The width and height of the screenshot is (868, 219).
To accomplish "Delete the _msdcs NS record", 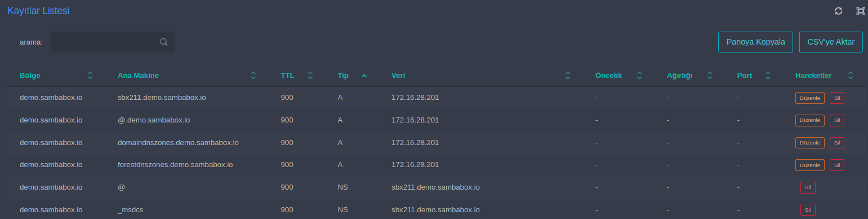I will pyautogui.click(x=808, y=209).
